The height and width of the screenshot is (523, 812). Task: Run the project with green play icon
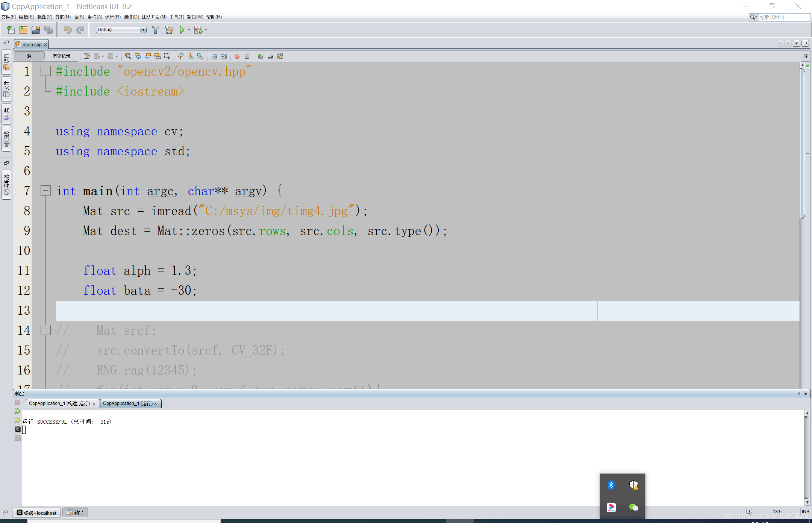pos(182,30)
